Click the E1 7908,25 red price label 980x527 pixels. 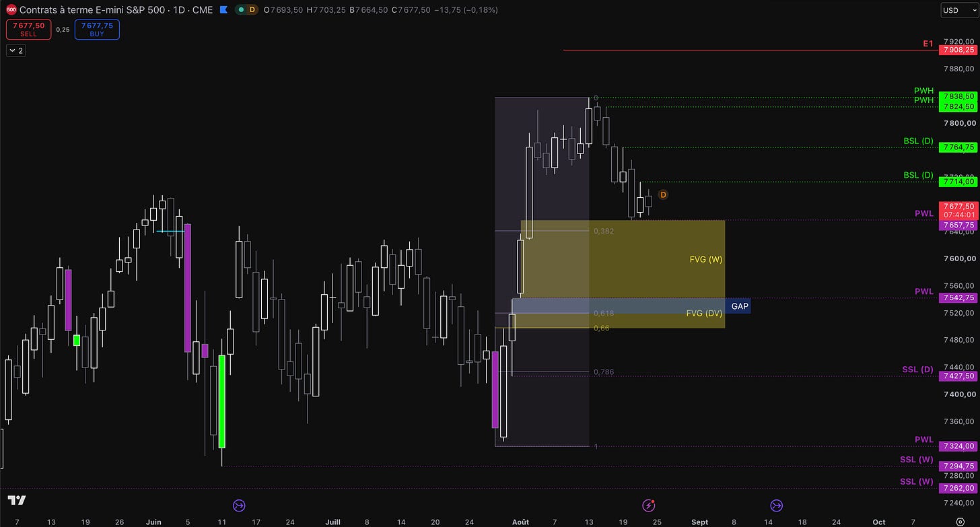[958, 50]
